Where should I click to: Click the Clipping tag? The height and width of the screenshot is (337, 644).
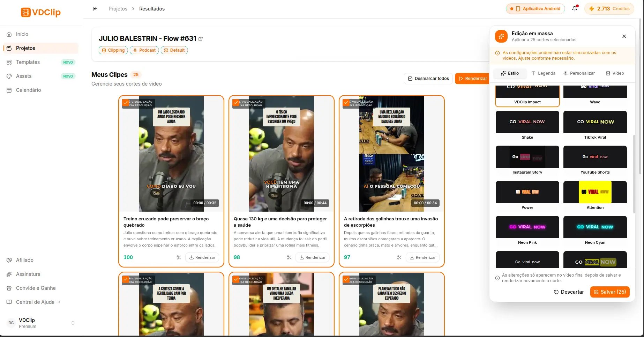tap(113, 50)
